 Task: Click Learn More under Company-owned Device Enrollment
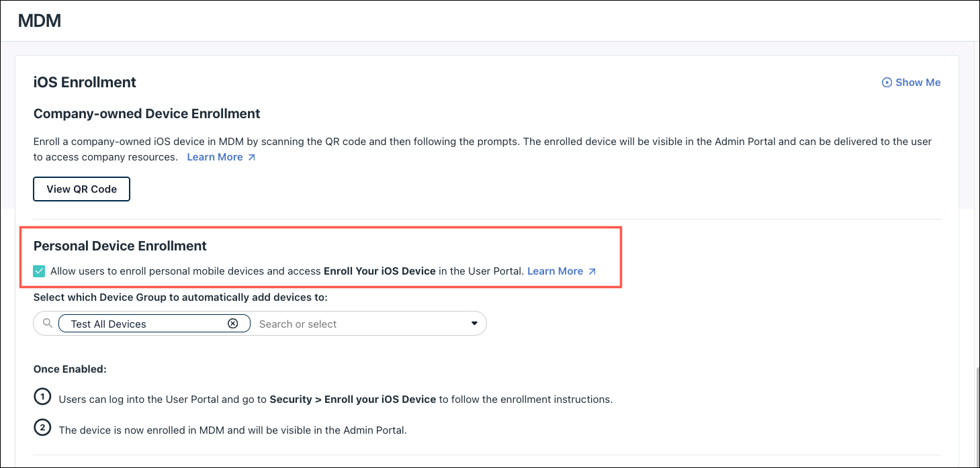(x=214, y=157)
